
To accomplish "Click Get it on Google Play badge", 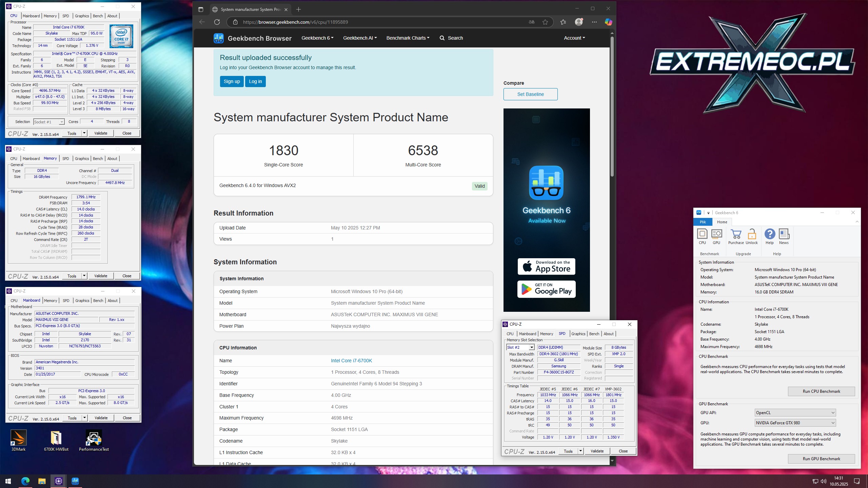I will coord(546,289).
